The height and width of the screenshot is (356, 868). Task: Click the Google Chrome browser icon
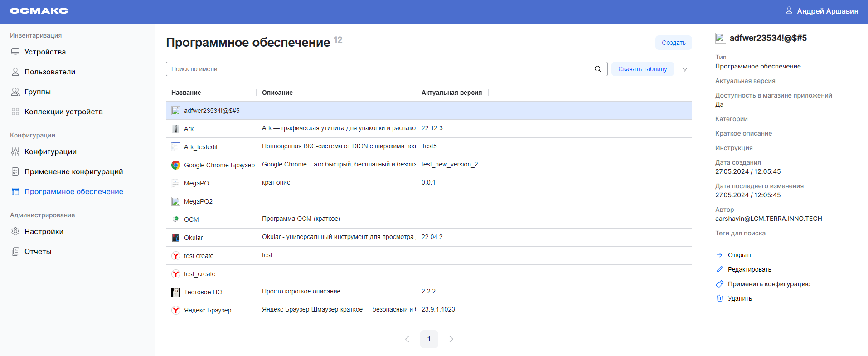coord(175,165)
